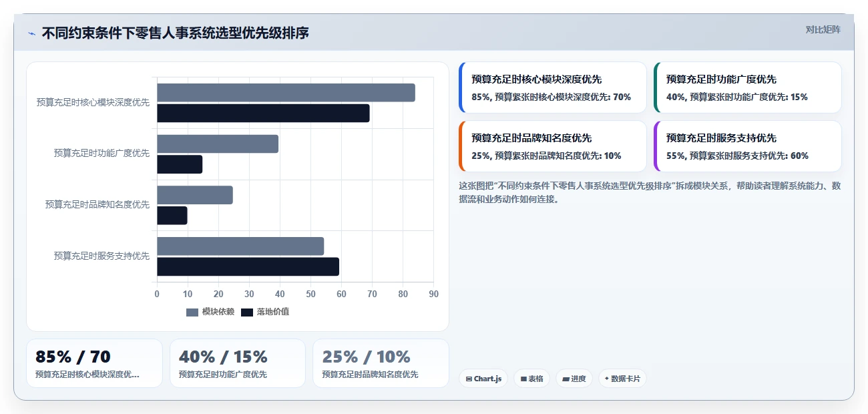The image size is (868, 414).
Task: Click the 落地价值 bar for 品牌知名度优先
Action: [172, 216]
